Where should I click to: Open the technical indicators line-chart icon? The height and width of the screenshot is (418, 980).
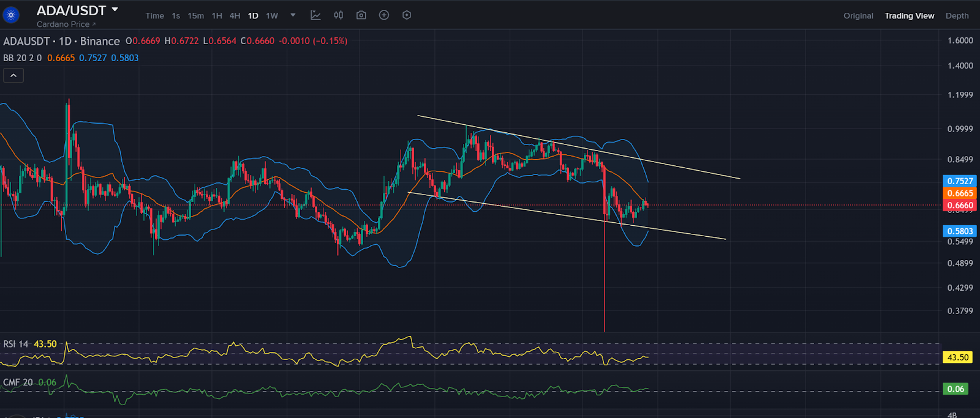point(315,15)
